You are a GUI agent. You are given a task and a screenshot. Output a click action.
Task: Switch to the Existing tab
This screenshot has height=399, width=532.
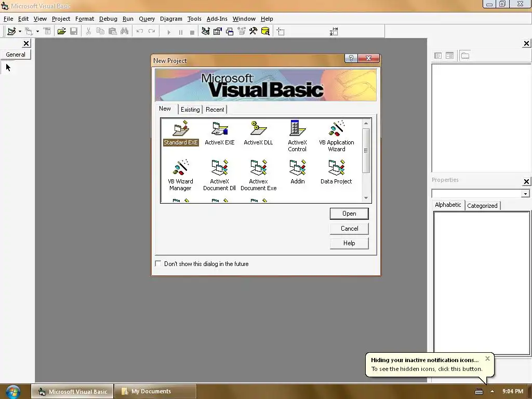coord(190,110)
